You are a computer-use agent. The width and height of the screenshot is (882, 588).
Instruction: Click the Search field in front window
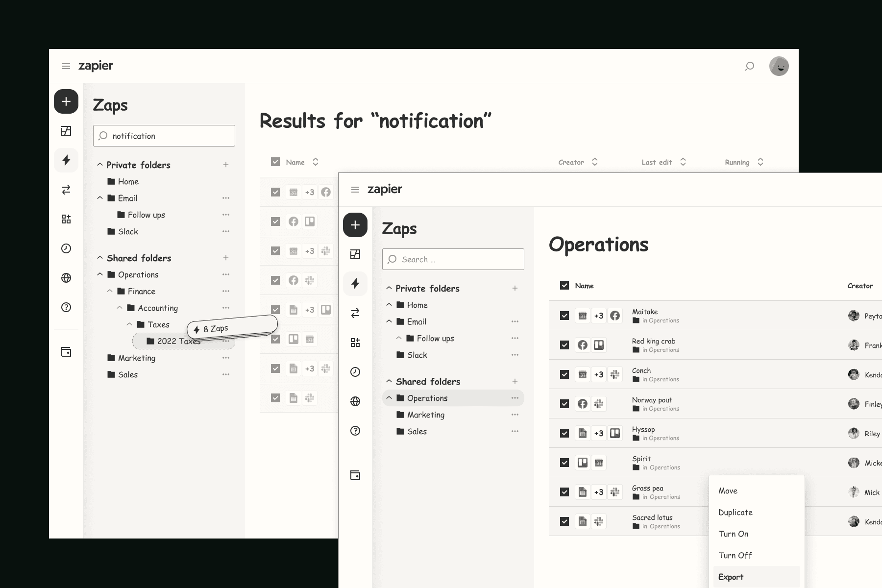click(453, 259)
